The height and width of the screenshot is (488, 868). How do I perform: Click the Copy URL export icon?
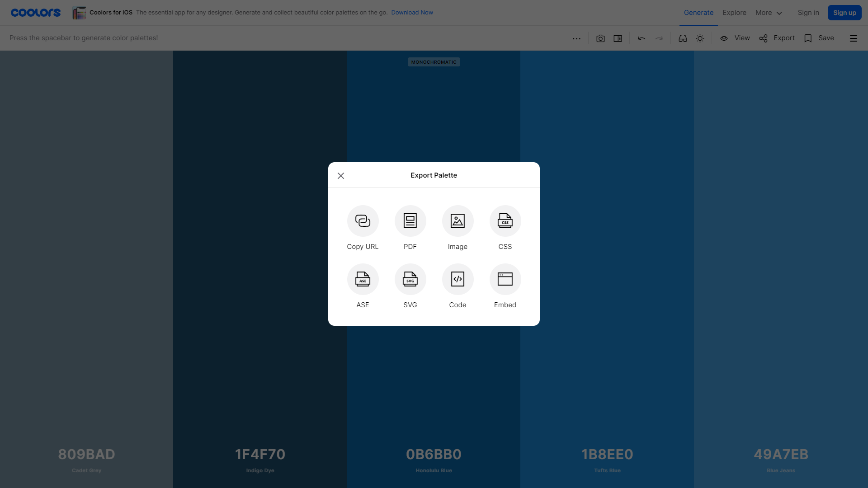tap(363, 221)
